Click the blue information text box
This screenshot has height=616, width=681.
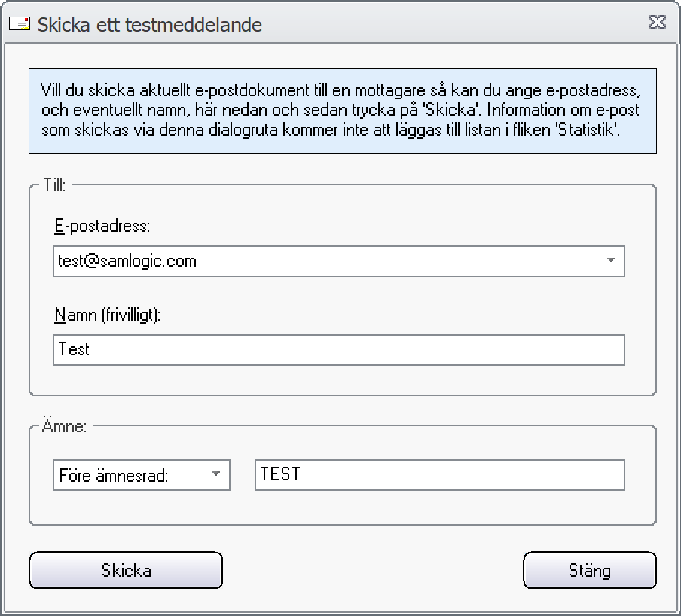(343, 111)
